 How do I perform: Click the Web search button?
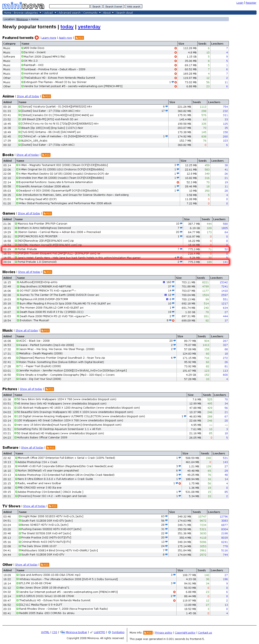pos(133,7)
